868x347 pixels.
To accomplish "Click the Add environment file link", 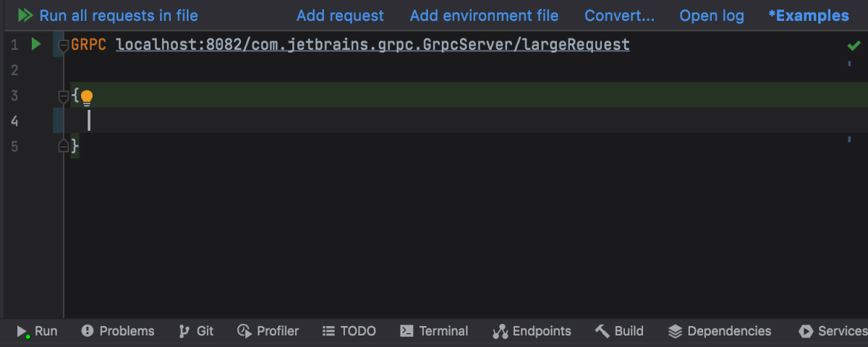I will click(x=484, y=15).
